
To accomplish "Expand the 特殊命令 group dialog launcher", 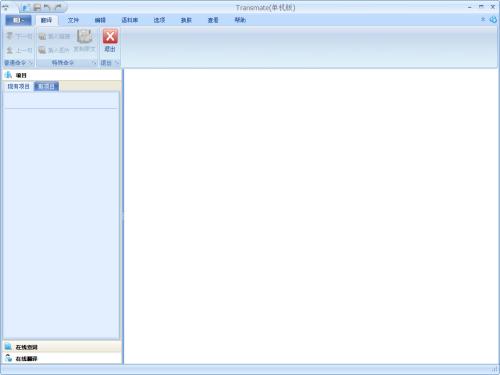I will click(x=94, y=63).
